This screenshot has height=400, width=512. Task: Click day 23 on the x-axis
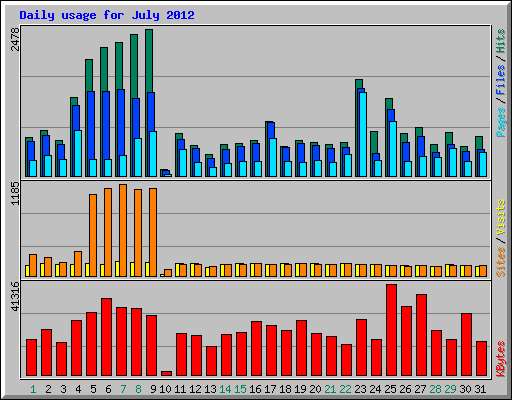tap(360, 389)
